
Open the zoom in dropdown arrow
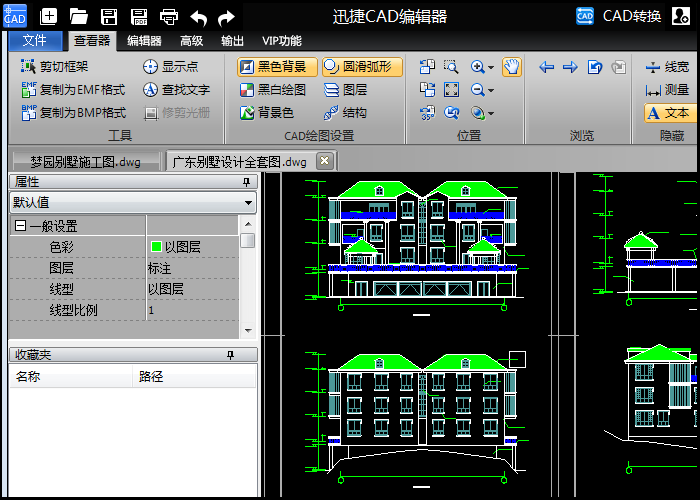pyautogui.click(x=491, y=68)
